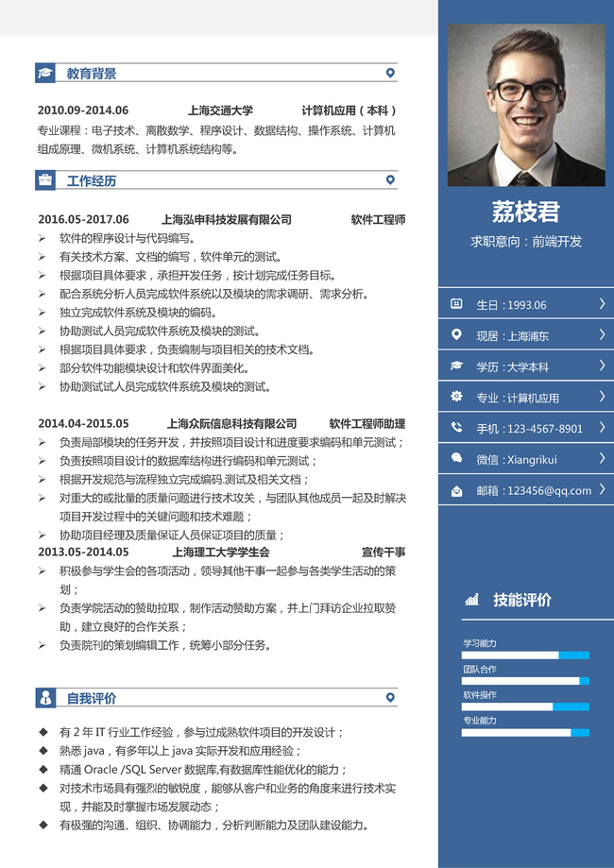
Task: Click the 工作经历 section title
Action: [x=92, y=180]
